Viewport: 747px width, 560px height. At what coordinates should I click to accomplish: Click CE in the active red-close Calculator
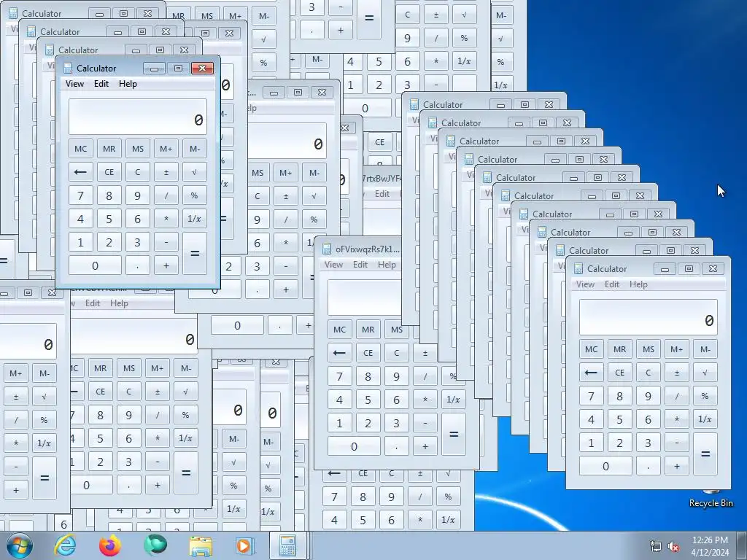click(x=109, y=172)
